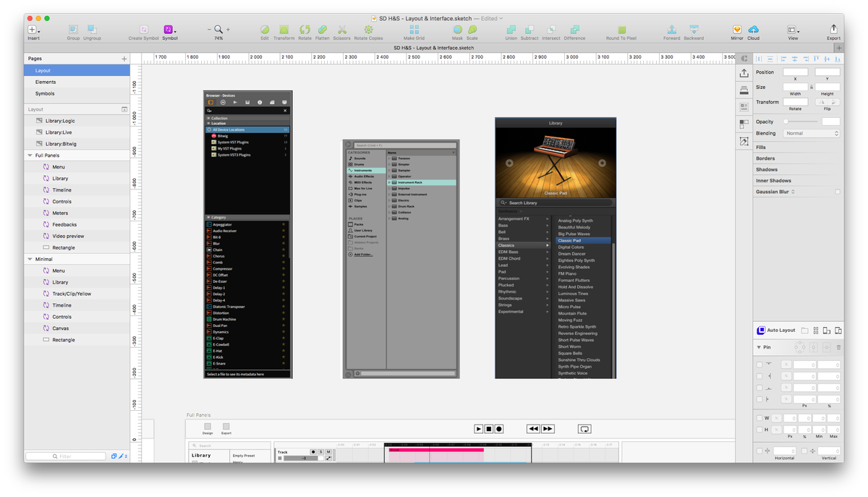Image resolution: width=868 pixels, height=497 pixels.
Task: Click the Auto Layout plugin logo
Action: pos(761,331)
